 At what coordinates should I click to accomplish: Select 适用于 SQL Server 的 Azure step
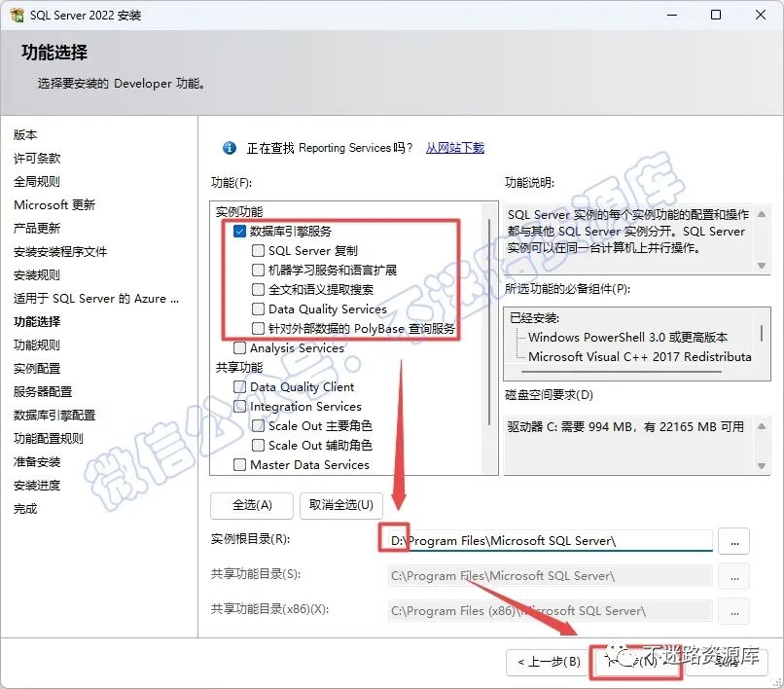(96, 298)
